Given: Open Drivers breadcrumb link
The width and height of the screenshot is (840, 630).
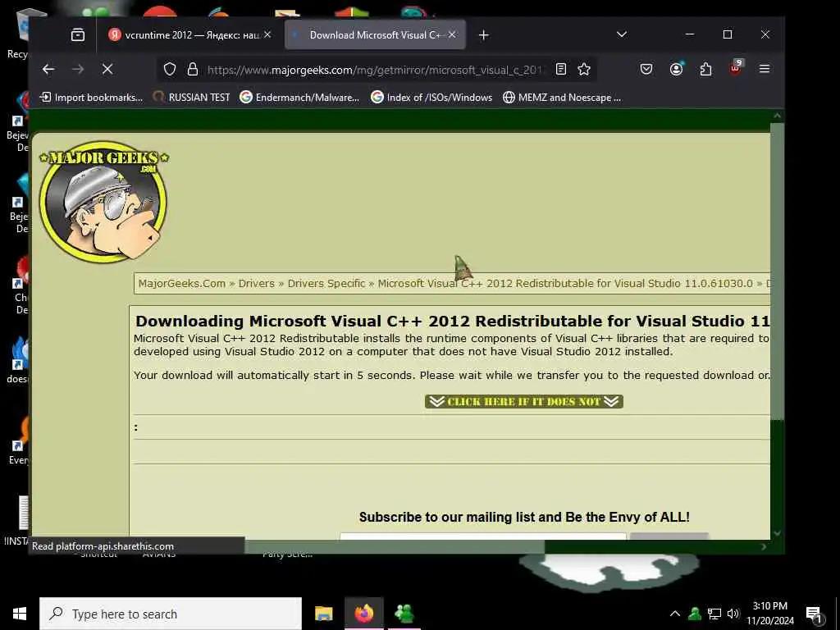Looking at the screenshot, I should pos(256,283).
